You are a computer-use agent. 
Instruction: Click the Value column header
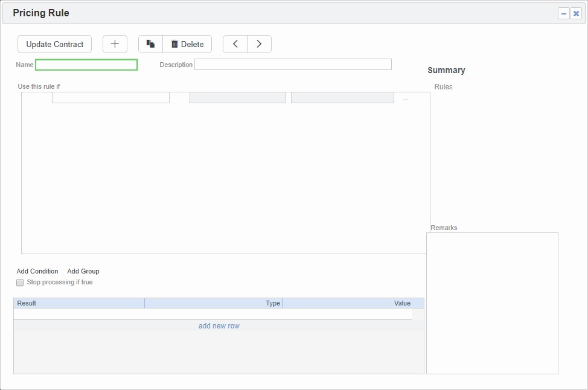[x=353, y=303]
